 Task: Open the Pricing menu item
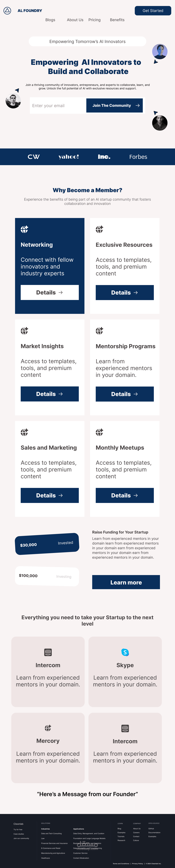pyautogui.click(x=94, y=20)
